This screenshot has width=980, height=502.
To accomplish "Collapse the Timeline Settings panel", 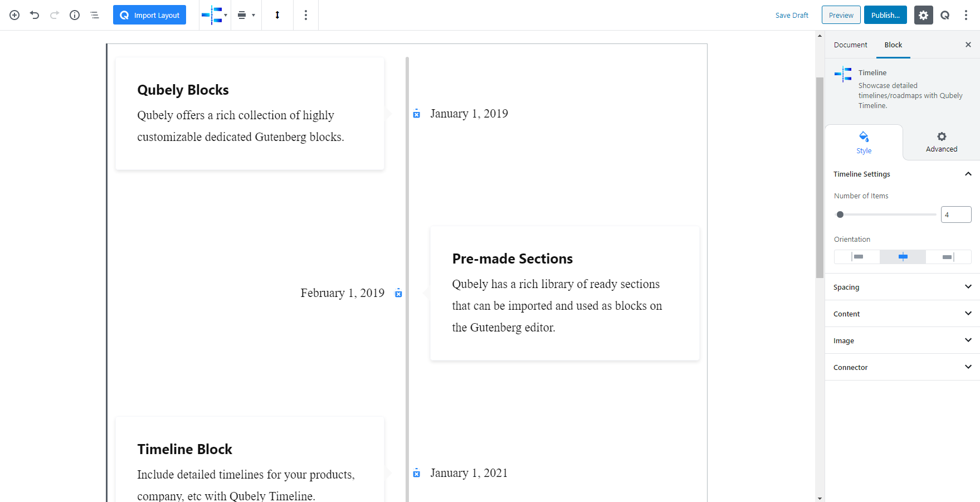I will click(x=902, y=174).
